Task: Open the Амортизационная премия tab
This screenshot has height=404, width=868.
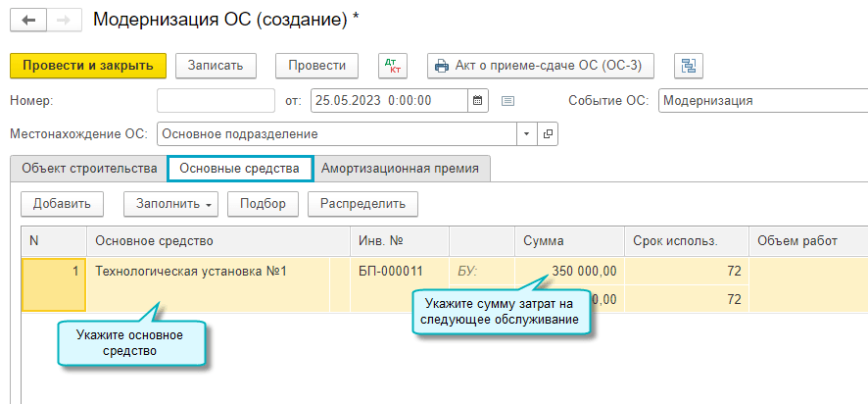Action: (400, 168)
